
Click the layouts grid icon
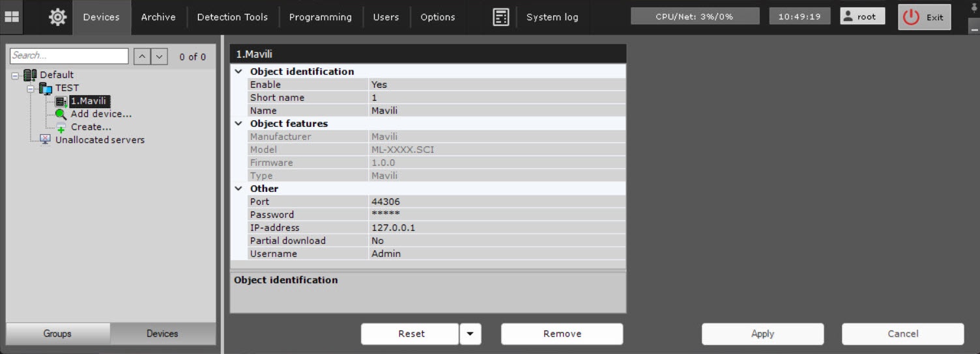click(x=12, y=17)
